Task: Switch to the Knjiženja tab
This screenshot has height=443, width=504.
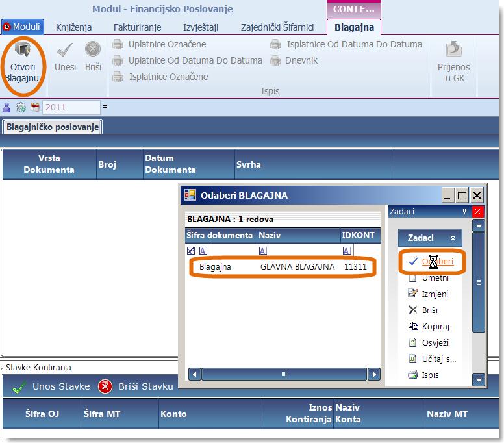Action: click(x=73, y=27)
